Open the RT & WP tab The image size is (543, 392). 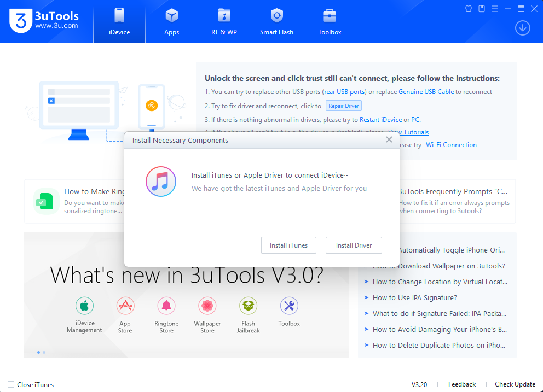[224, 22]
